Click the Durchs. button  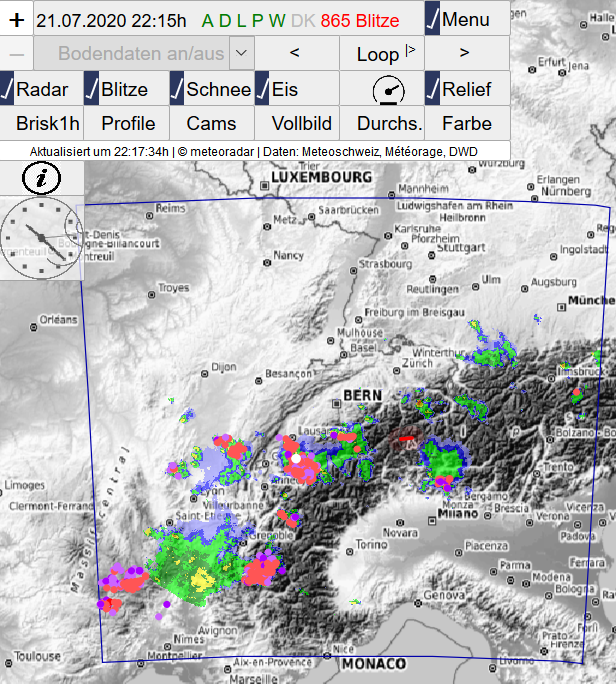(x=382, y=123)
